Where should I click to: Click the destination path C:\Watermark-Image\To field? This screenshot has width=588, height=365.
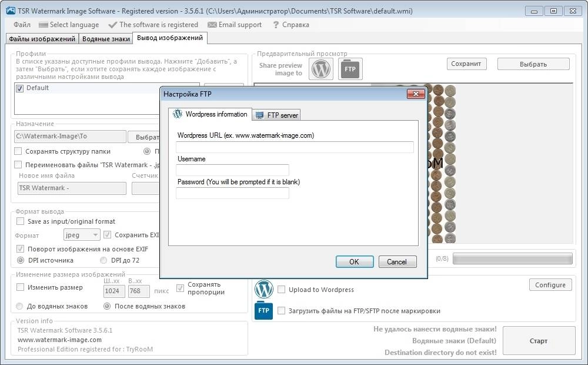[70, 137]
